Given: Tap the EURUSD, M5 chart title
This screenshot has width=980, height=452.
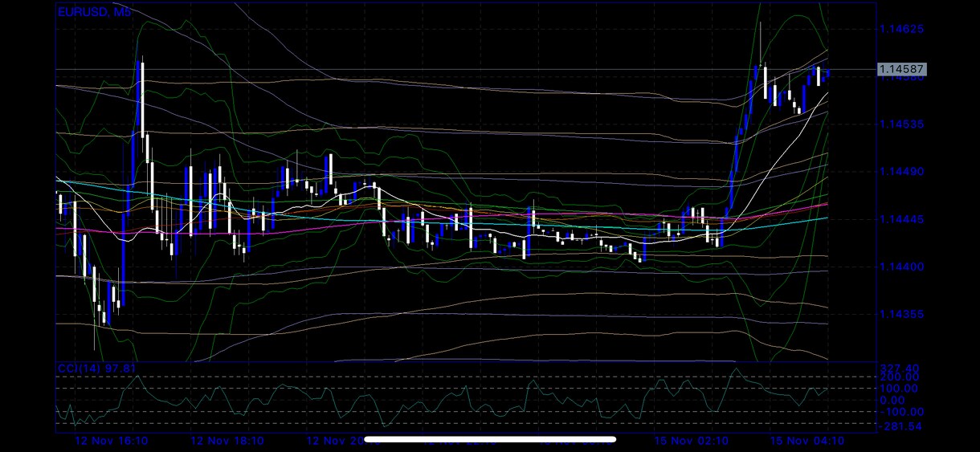Looking at the screenshot, I should [95, 12].
